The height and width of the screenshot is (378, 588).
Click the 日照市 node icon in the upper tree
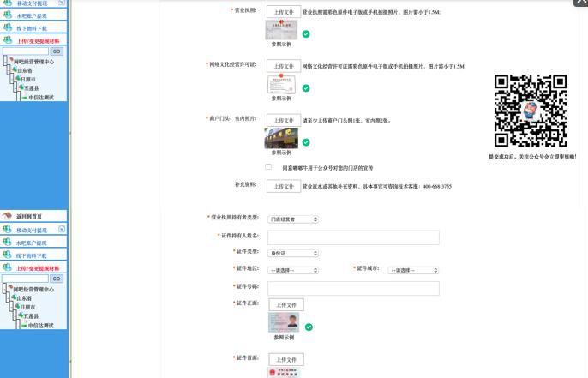[x=18, y=78]
